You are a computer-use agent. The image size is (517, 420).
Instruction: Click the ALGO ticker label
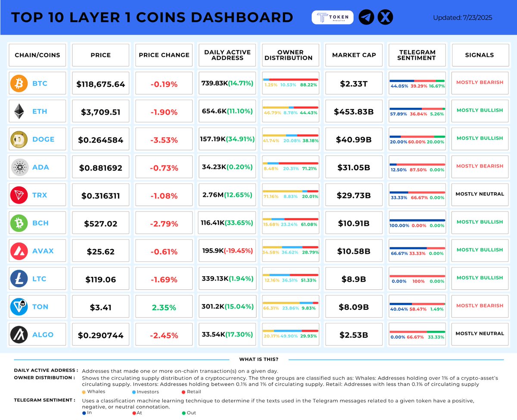point(43,335)
